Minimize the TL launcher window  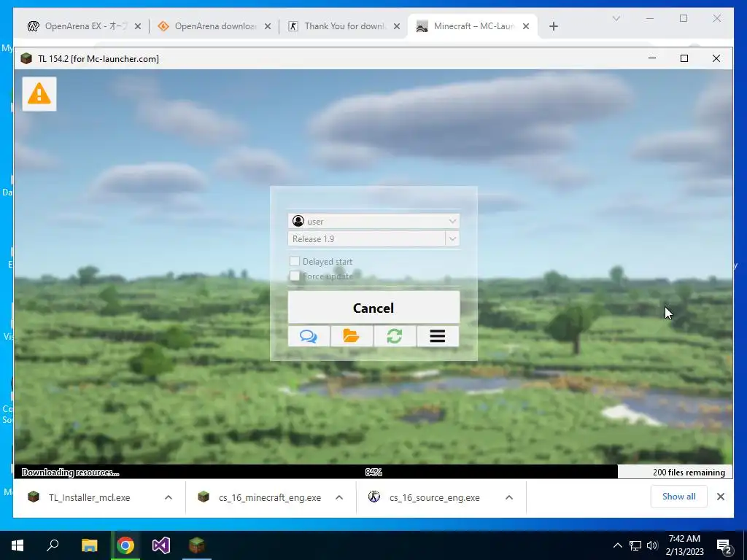tap(652, 58)
